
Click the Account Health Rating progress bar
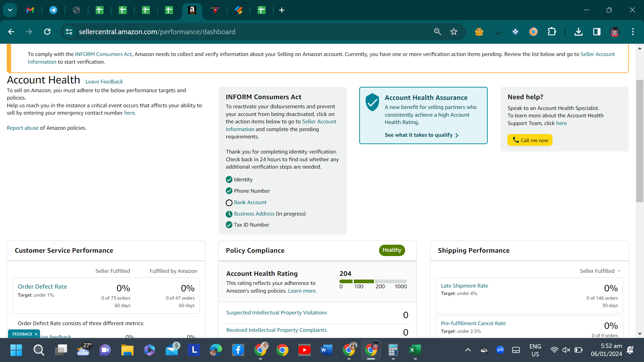(x=373, y=281)
